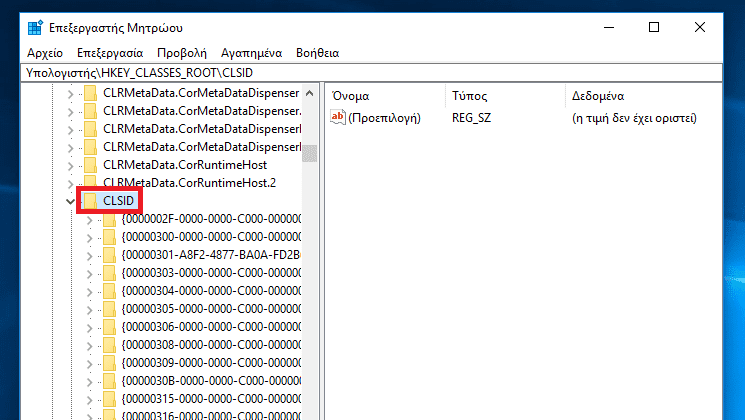Image resolution: width=745 pixels, height=420 pixels.
Task: Select the (Προεπιλογή) string value icon
Action: (337, 117)
